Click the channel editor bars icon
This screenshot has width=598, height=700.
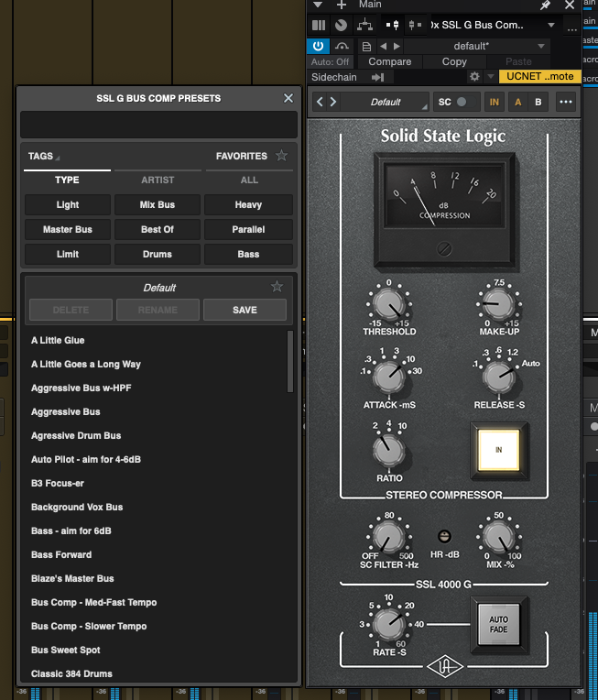coord(319,25)
